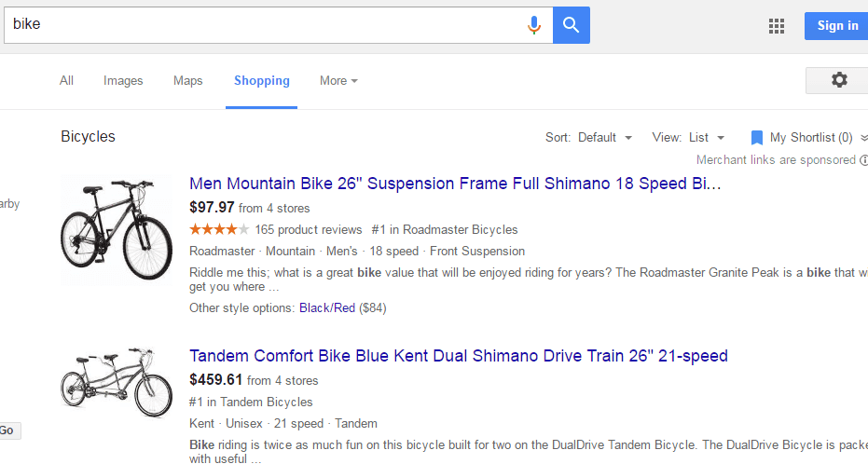Open the settings gear icon
Image resolution: width=868 pixels, height=464 pixels.
[x=839, y=81]
